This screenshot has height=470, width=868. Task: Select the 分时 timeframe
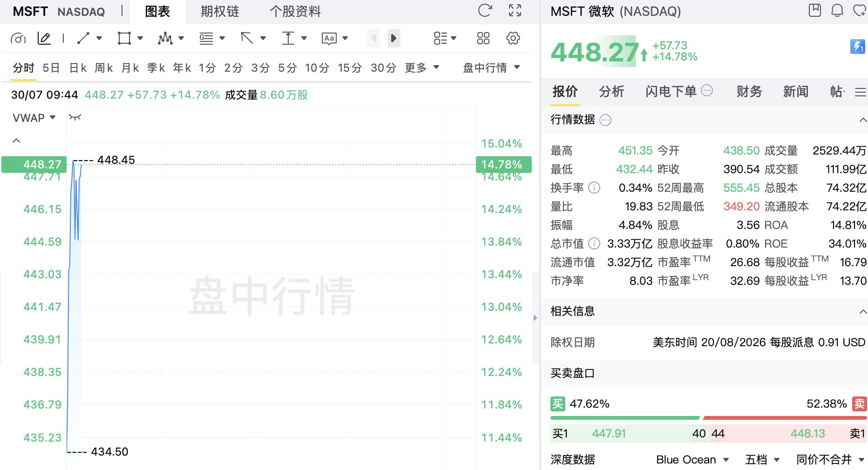[x=23, y=68]
